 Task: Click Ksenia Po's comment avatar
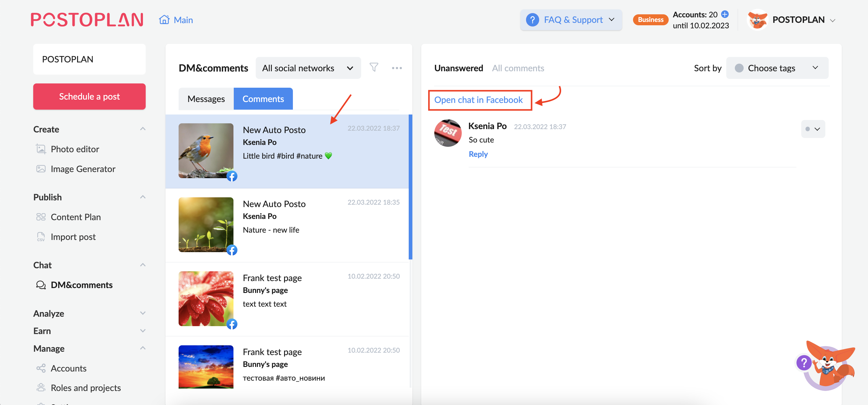click(447, 133)
